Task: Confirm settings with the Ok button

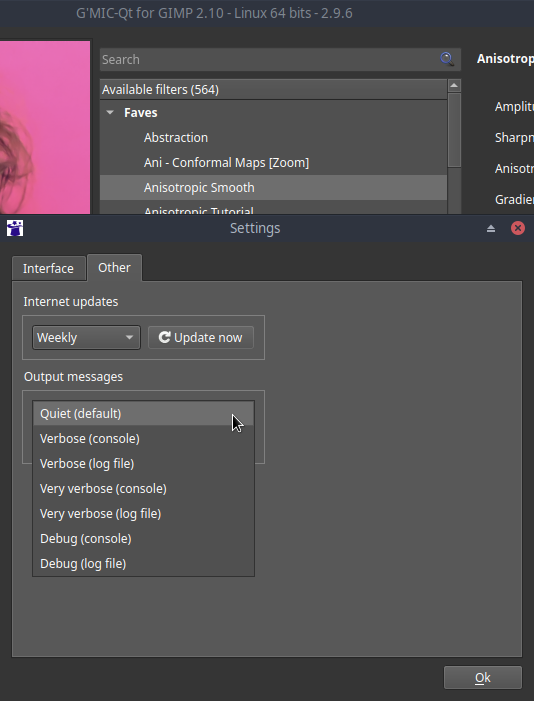Action: tap(483, 678)
